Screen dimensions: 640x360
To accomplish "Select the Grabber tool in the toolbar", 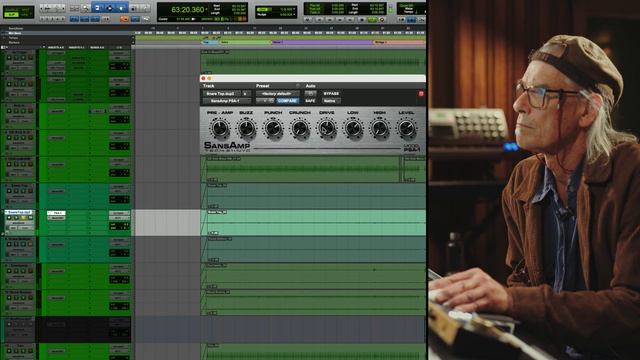I will tap(121, 8).
